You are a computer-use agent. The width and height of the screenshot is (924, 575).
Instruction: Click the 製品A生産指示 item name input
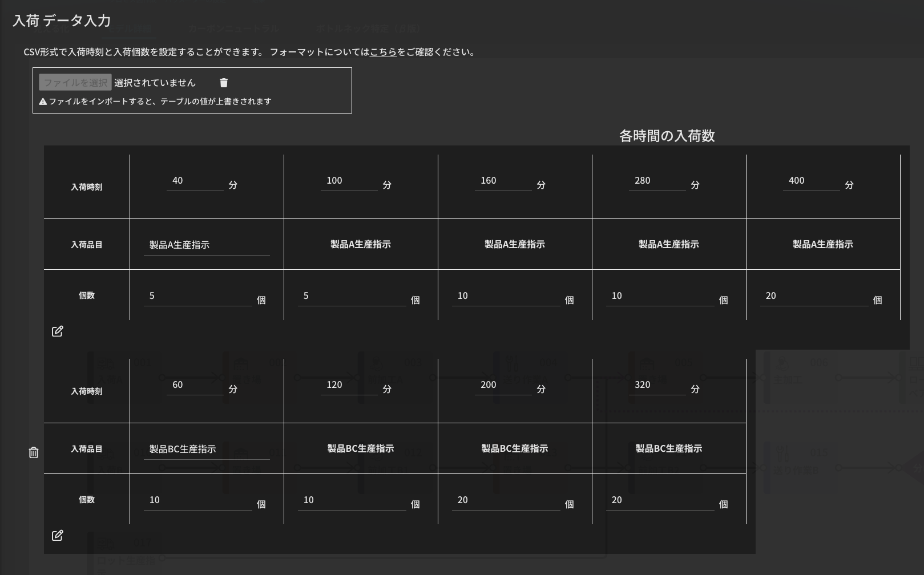click(x=206, y=245)
